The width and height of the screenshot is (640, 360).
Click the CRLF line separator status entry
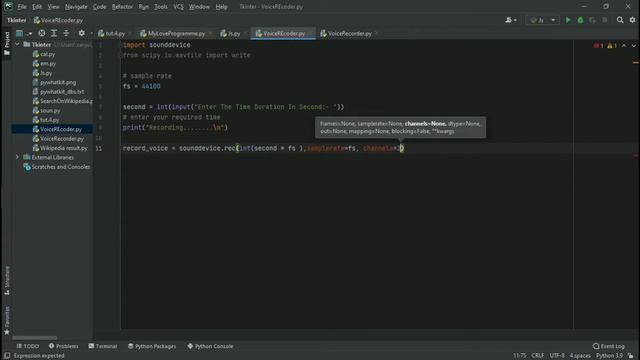(538, 356)
